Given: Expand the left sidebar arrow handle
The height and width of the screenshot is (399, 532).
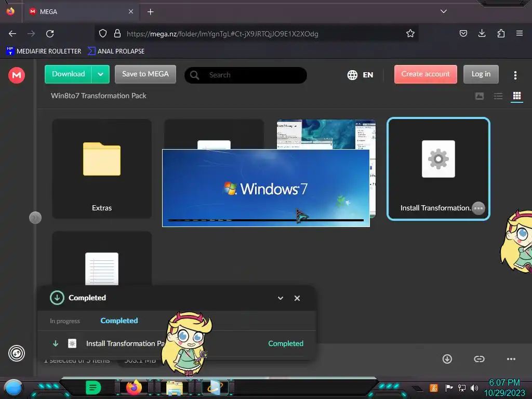Looking at the screenshot, I should coord(35,218).
